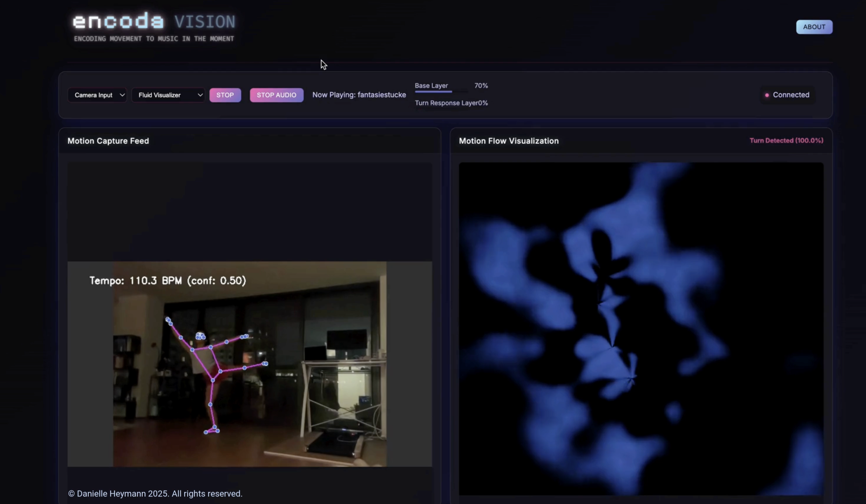Open the Fluid Visualizer dropdown

coord(168,95)
